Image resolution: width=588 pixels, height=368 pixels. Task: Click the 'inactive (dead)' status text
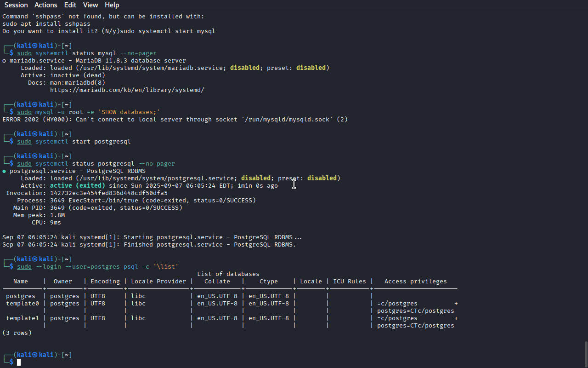point(78,75)
